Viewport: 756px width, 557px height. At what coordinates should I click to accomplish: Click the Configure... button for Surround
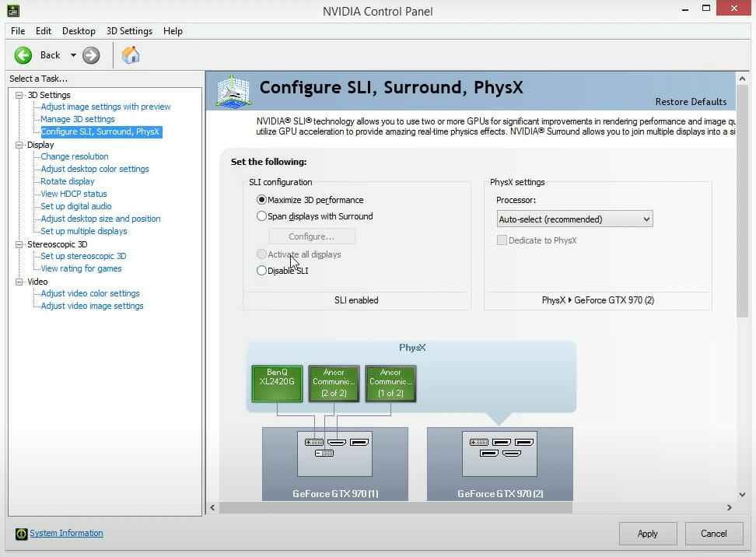pyautogui.click(x=312, y=236)
